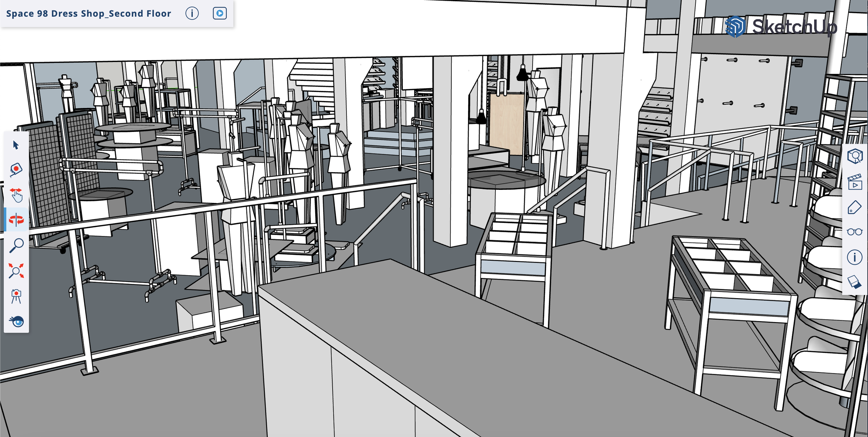Viewport: 868px width, 437px height.
Task: Select the Orbit tool
Action: 16,220
